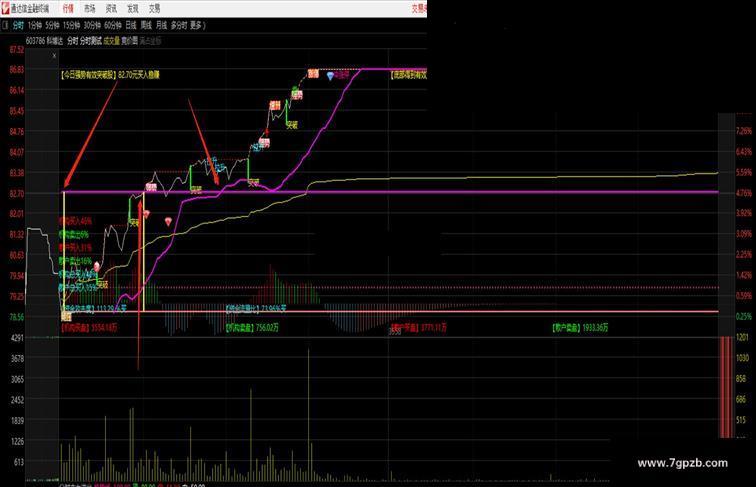Switch to the 5分钟 period
Screen dimensions: 756x487
[x=52, y=25]
